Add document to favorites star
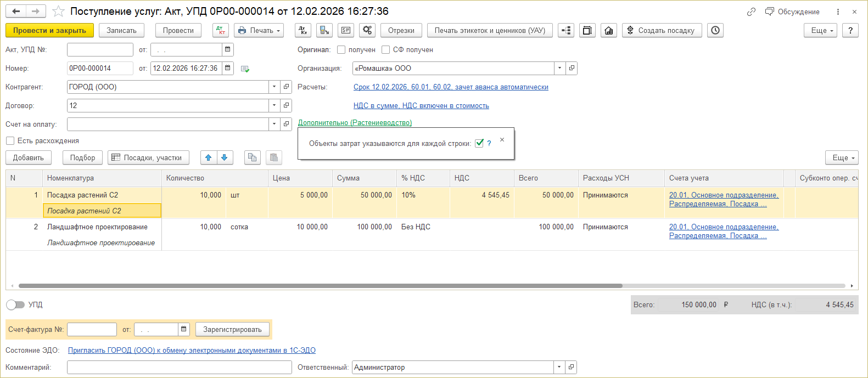This screenshot has height=378, width=868. pyautogui.click(x=58, y=12)
